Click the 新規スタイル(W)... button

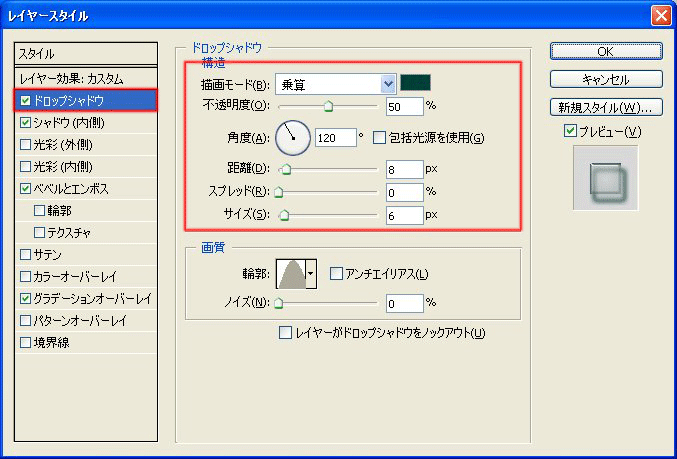tap(606, 107)
